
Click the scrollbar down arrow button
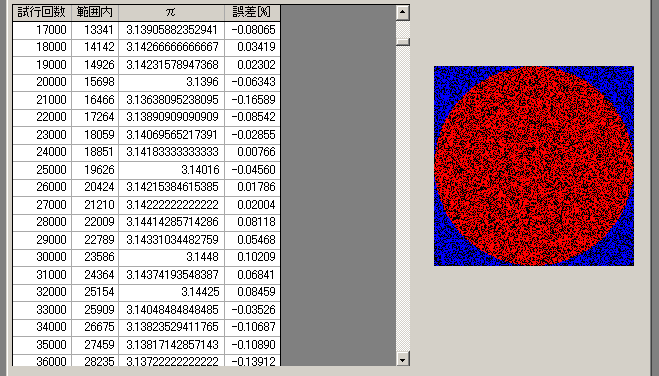pos(403,359)
